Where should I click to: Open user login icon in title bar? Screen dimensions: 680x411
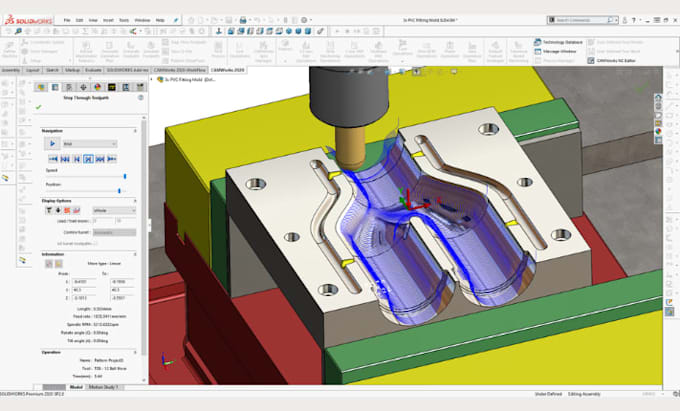click(x=625, y=20)
